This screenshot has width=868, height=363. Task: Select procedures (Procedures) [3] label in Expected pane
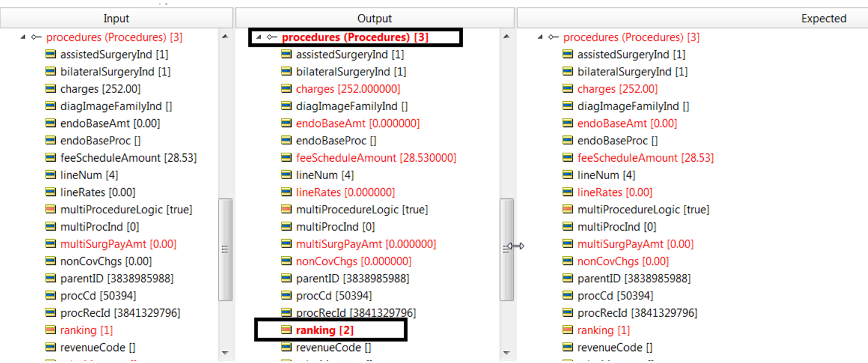631,37
